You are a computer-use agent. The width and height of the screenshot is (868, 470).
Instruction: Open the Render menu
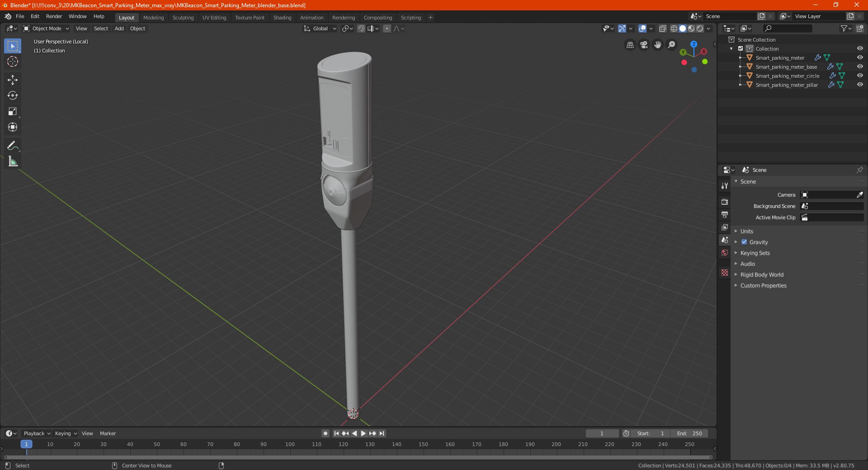tap(54, 16)
